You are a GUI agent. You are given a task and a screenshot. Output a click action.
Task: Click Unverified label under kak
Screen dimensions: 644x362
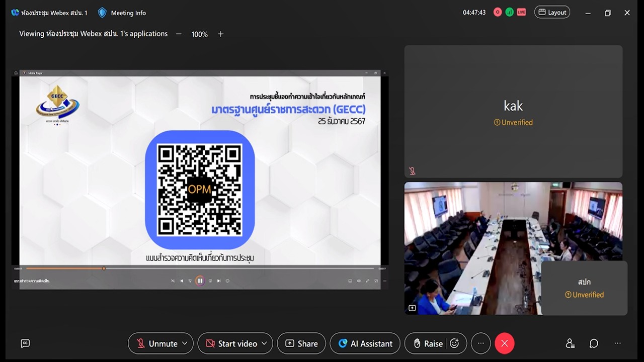click(x=513, y=122)
